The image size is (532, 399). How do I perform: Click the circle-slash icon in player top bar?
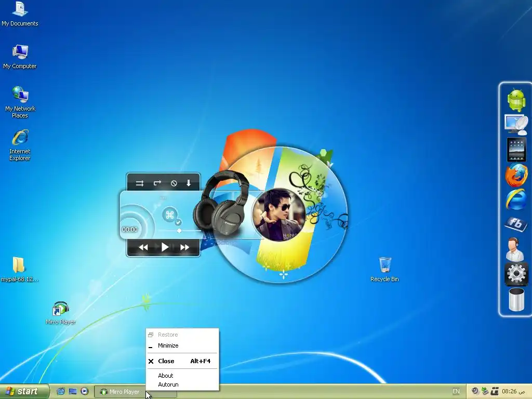pyautogui.click(x=174, y=183)
